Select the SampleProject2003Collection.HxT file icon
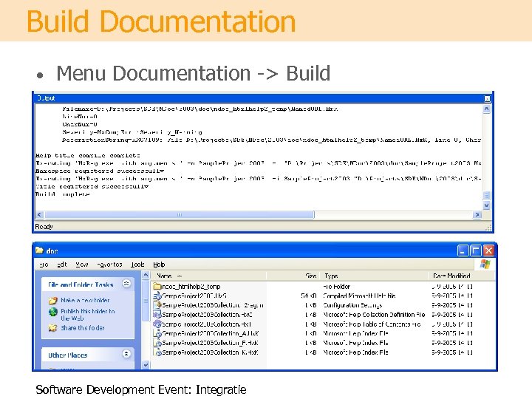The height and width of the screenshot is (399, 532). (157, 324)
